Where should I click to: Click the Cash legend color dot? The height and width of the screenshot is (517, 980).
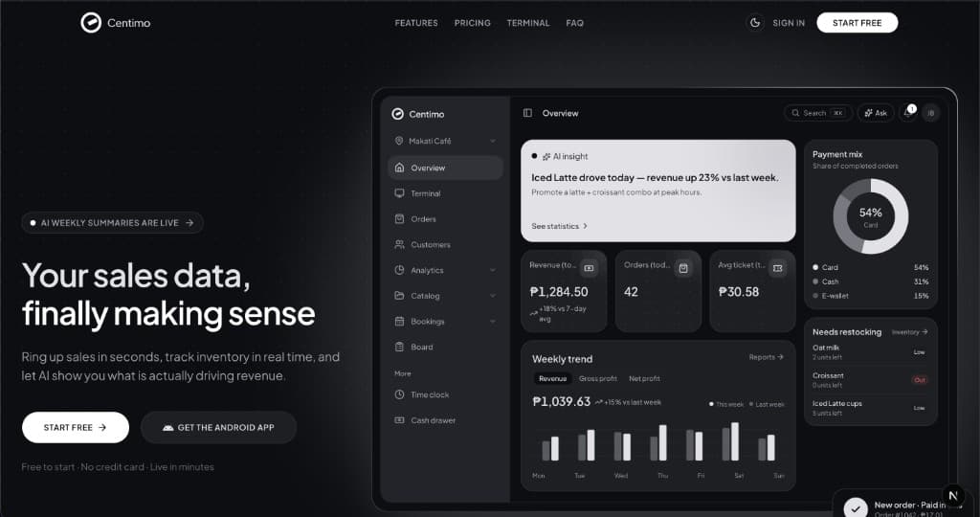815,281
